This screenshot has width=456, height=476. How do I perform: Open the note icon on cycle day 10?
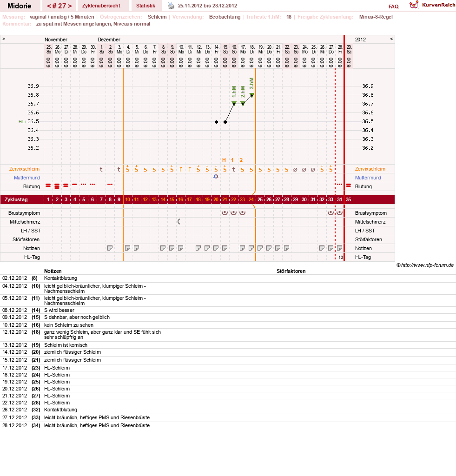127,248
